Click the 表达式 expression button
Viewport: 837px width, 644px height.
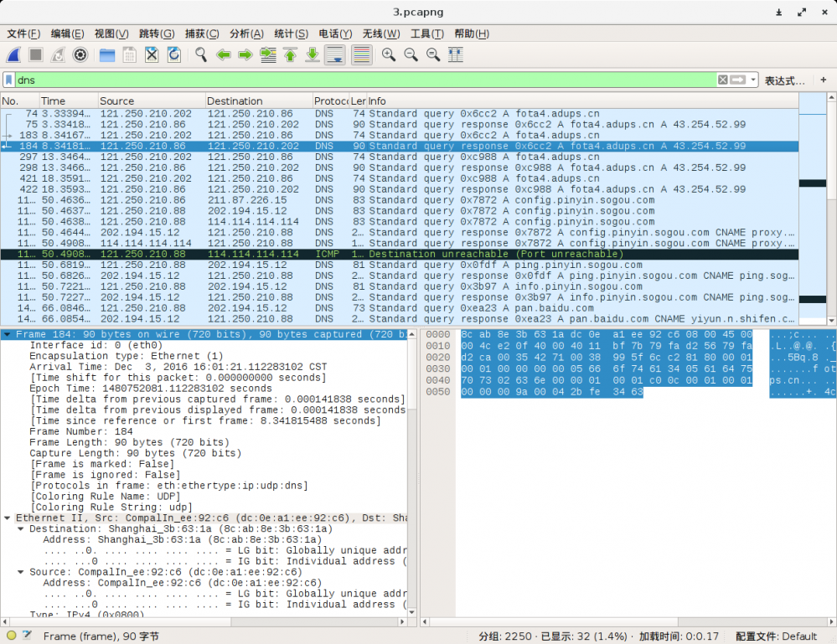pyautogui.click(x=784, y=80)
